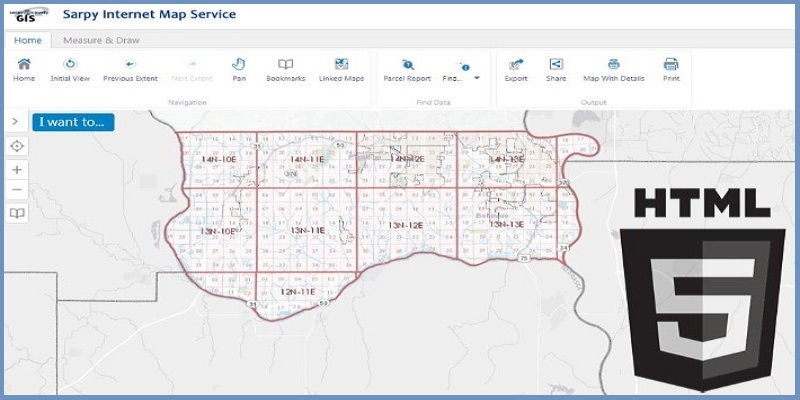Switch to the Home tab
This screenshot has height=400, width=800.
[x=28, y=40]
